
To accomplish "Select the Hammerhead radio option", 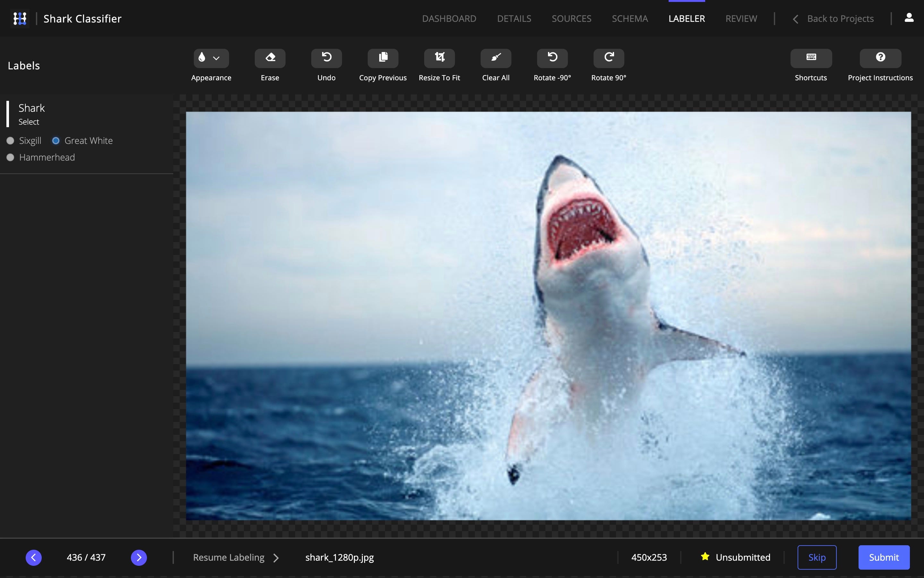I will (x=10, y=157).
